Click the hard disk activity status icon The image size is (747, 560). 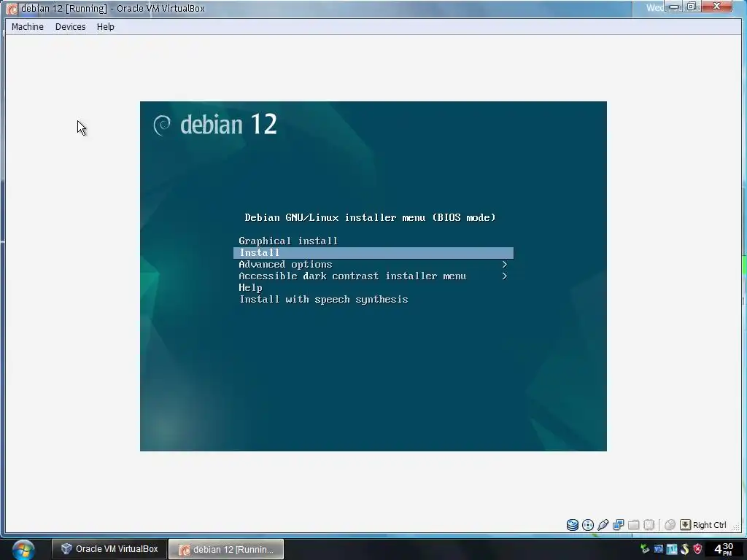coord(572,525)
